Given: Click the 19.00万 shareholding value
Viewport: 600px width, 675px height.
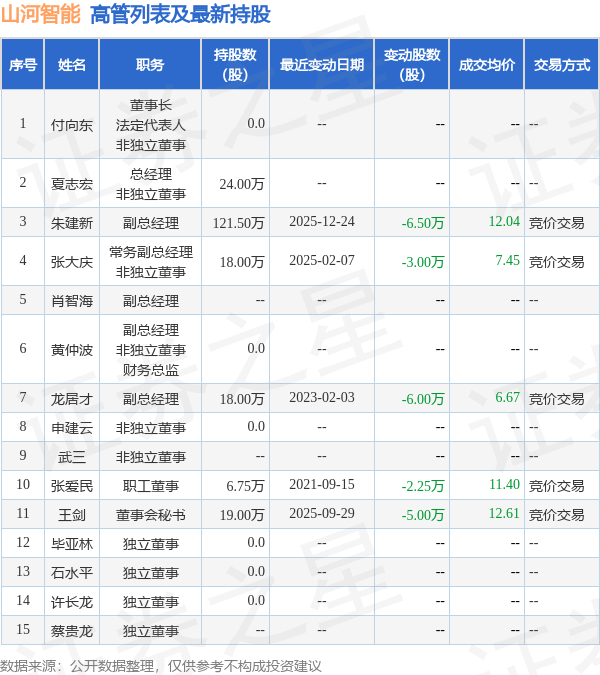Looking at the screenshot, I should pyautogui.click(x=242, y=514).
